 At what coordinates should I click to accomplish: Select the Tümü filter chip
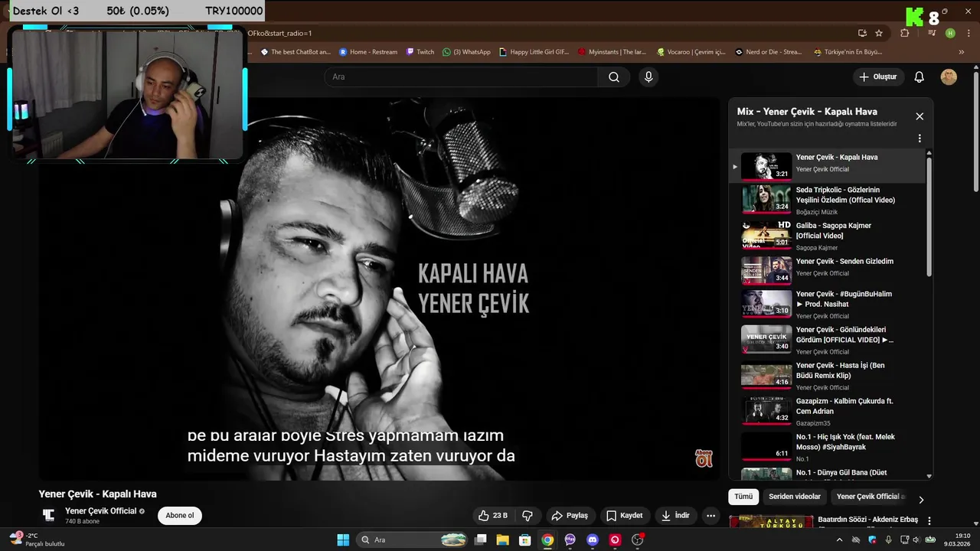743,497
